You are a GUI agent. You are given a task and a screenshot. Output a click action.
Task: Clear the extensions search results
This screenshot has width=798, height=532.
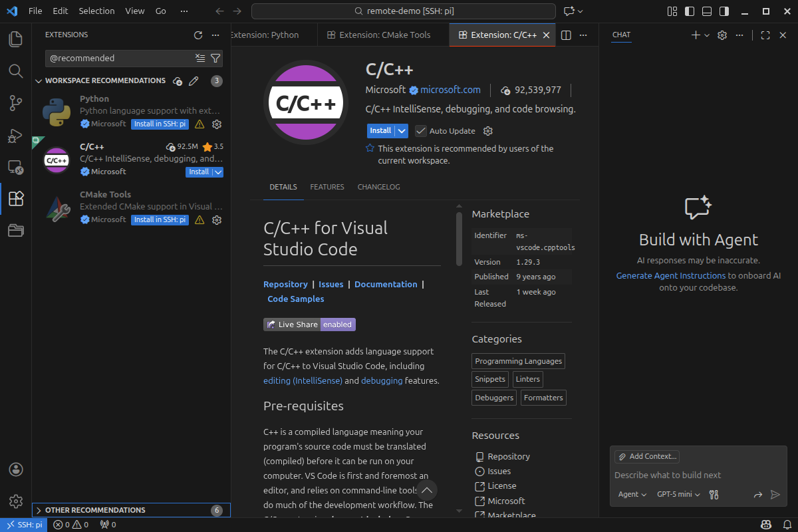coord(200,59)
